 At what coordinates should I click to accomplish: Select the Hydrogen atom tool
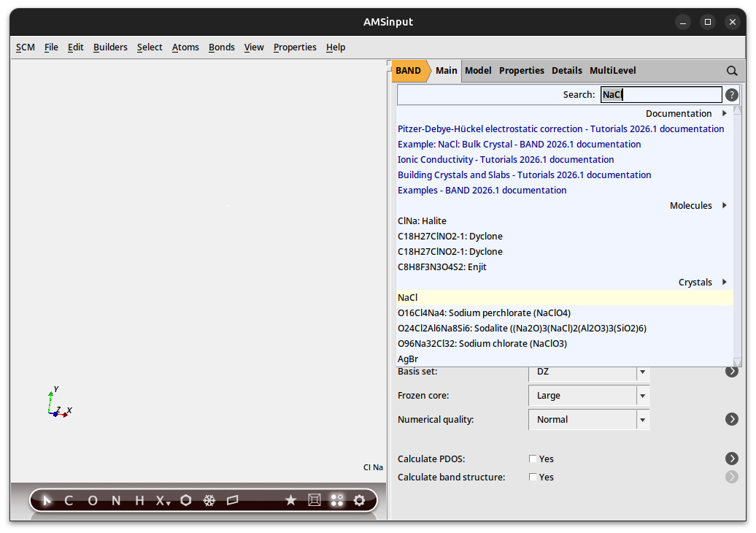[x=138, y=500]
